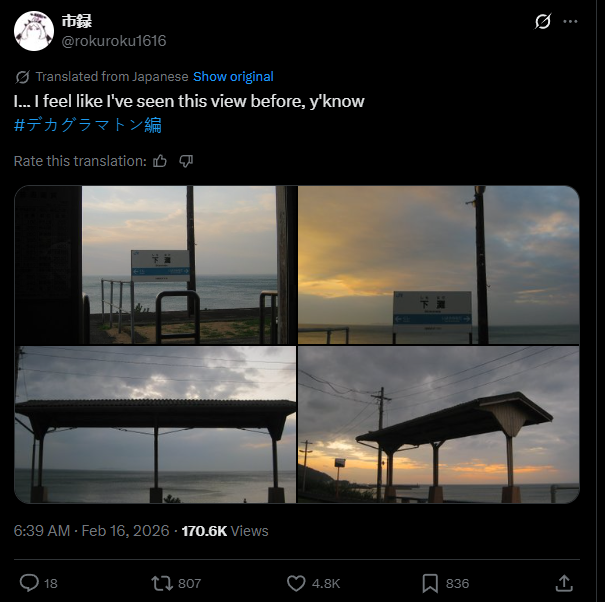Open the top-left station sign photo
The height and width of the screenshot is (602, 605).
(x=155, y=265)
